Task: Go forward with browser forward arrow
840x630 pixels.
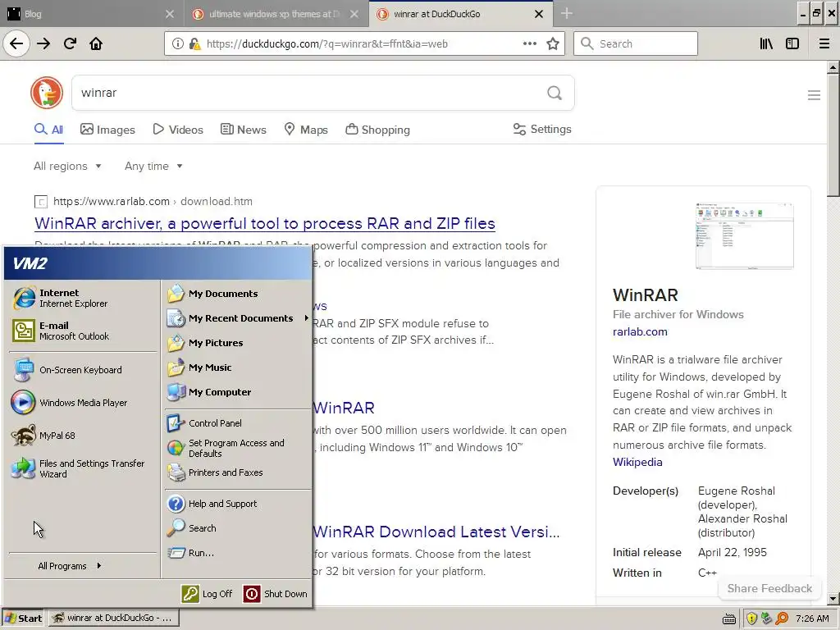Action: pos(43,43)
